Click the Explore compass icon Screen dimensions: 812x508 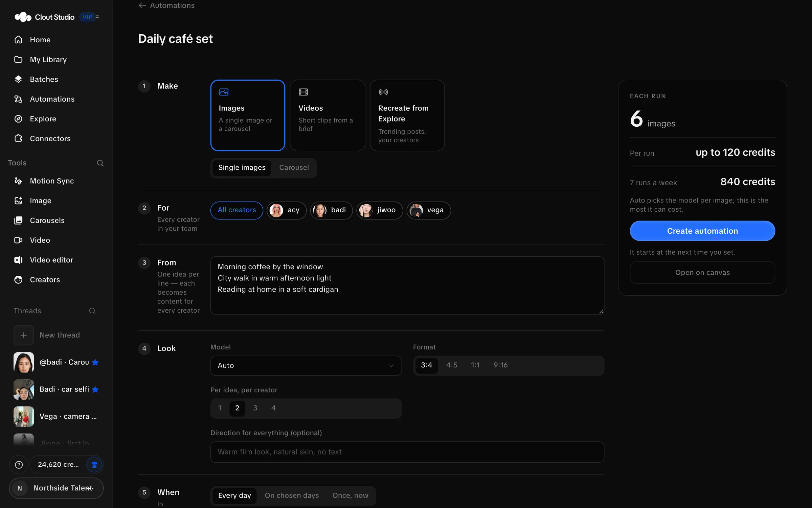click(x=18, y=119)
